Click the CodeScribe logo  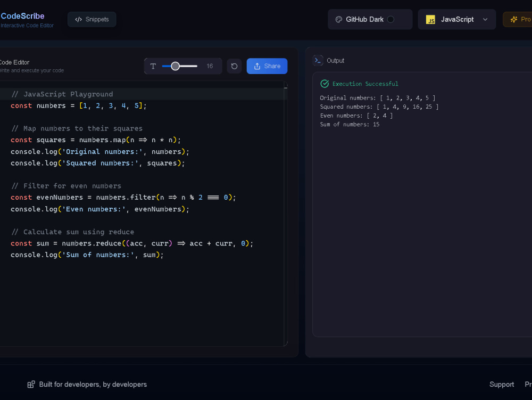click(x=22, y=16)
